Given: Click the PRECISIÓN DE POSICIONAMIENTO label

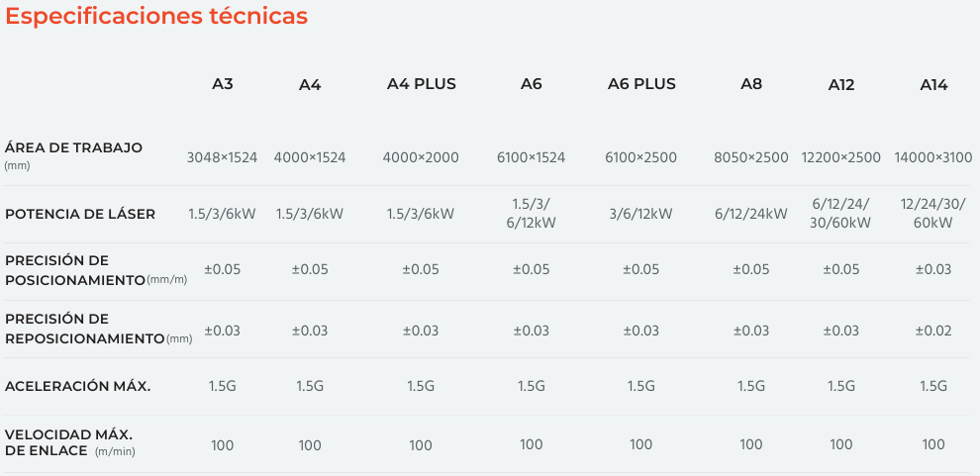Looking at the screenshot, I should [x=96, y=270].
